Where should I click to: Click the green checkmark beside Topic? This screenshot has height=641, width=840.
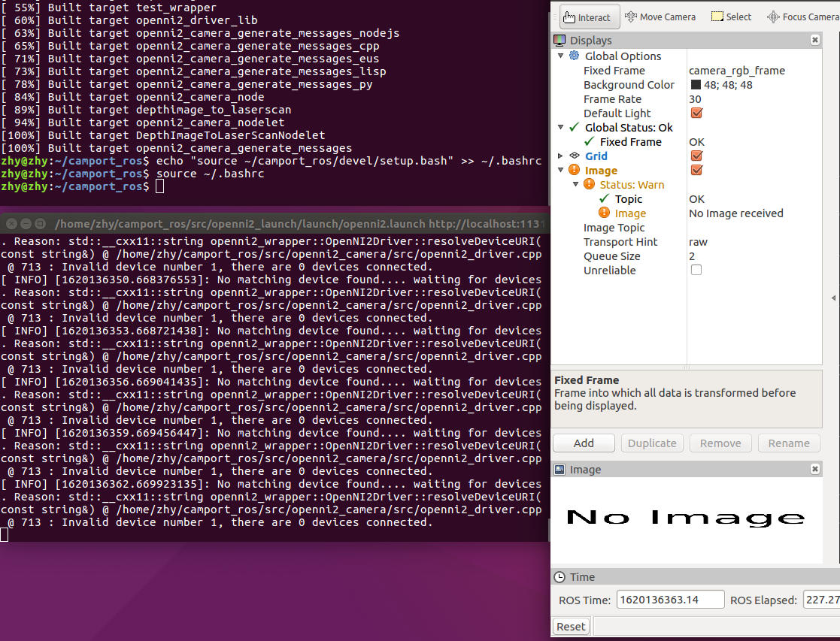coord(605,198)
